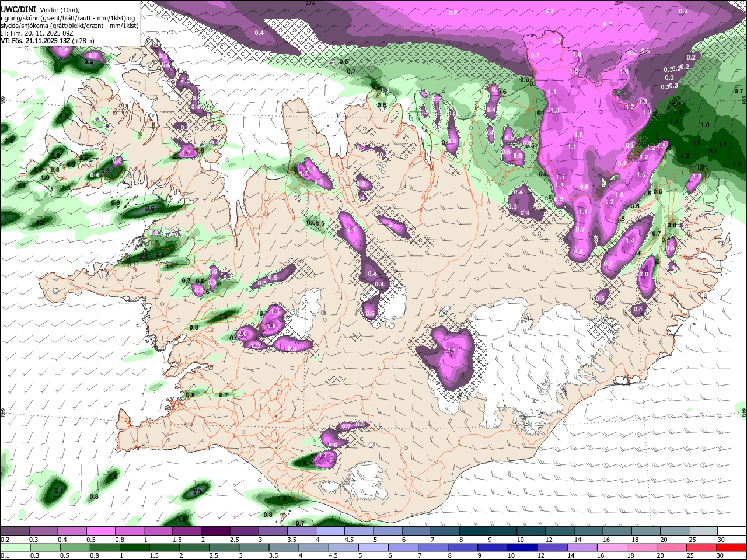This screenshot has width=747, height=560.
Task: Click the white 30 swatch in upper legend
Action: (732, 531)
